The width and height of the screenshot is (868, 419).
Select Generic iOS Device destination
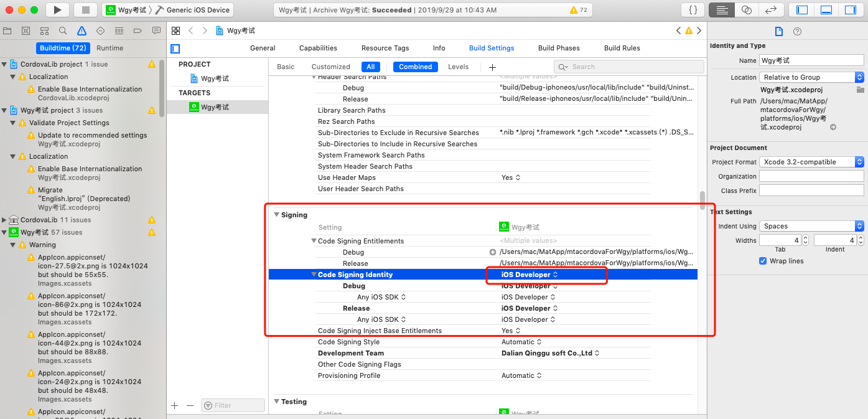tap(193, 10)
